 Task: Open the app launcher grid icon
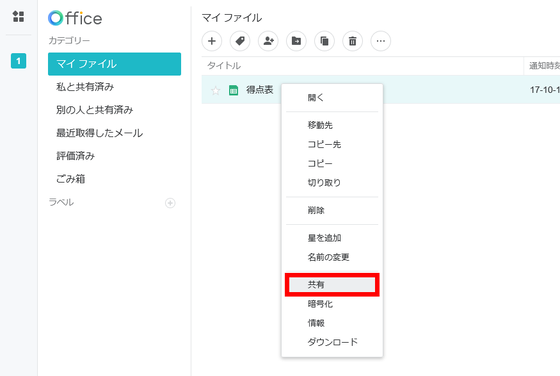18,16
